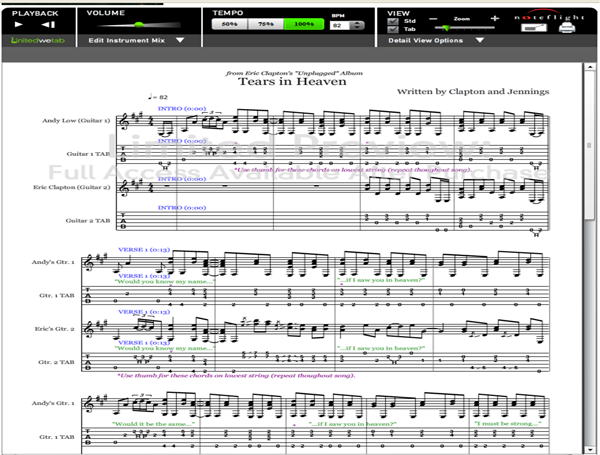
Task: Click the 'from Eric Clapton's "Unplugged" Album' subtitle
Action: point(294,73)
